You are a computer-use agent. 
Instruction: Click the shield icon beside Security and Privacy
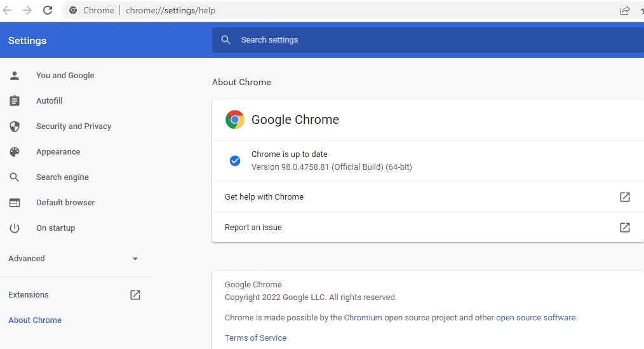coord(15,127)
